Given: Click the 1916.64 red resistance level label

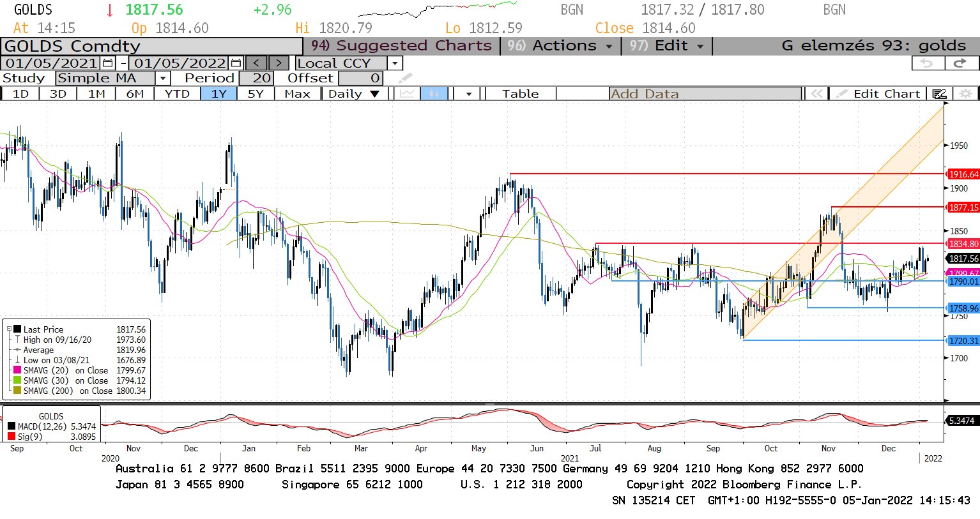Looking at the screenshot, I should 963,174.
